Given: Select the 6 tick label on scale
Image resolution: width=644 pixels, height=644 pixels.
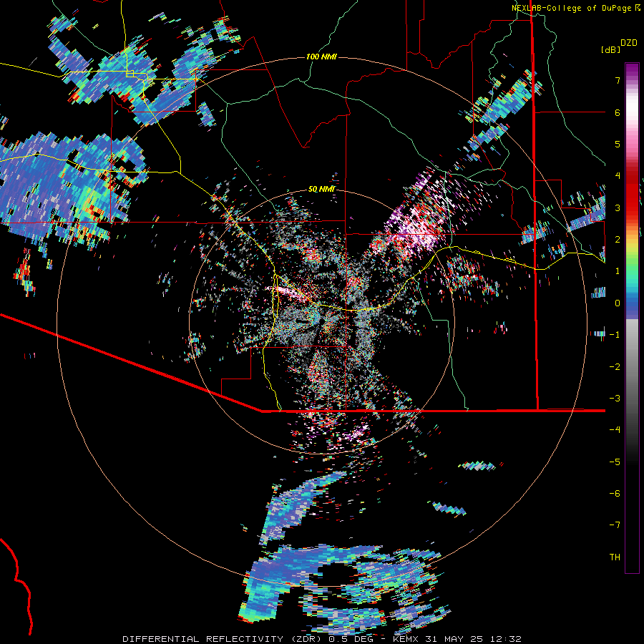Looking at the screenshot, I should [x=618, y=112].
